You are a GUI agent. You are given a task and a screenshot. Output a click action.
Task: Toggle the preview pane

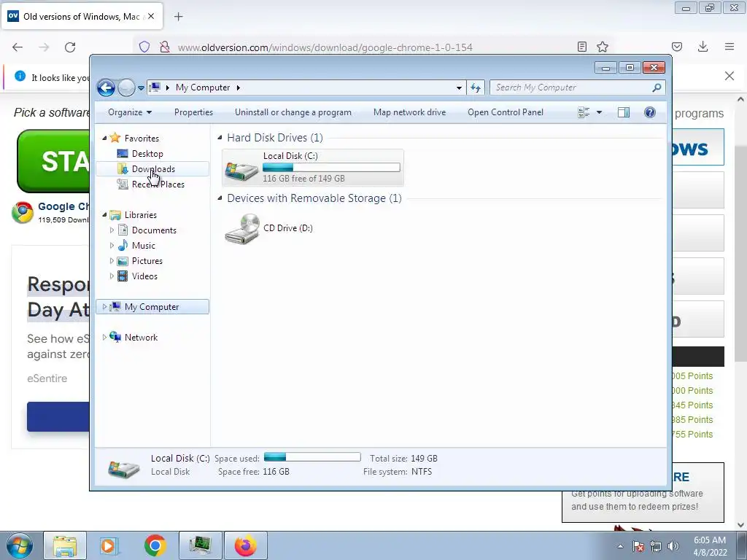[x=624, y=112]
